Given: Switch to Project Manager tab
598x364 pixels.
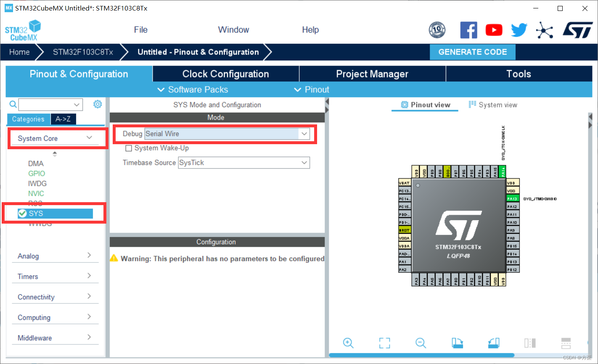Looking at the screenshot, I should tap(372, 74).
